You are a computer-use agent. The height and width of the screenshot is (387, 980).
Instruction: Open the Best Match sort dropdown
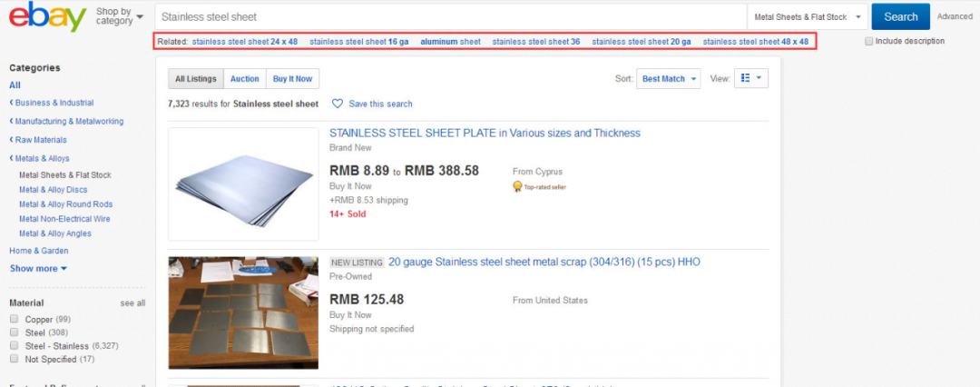(669, 79)
